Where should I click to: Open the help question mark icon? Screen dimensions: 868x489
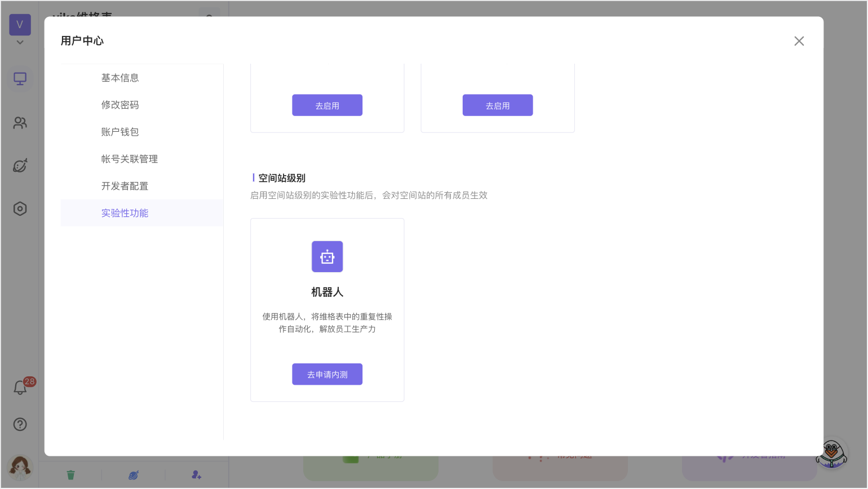pyautogui.click(x=20, y=424)
